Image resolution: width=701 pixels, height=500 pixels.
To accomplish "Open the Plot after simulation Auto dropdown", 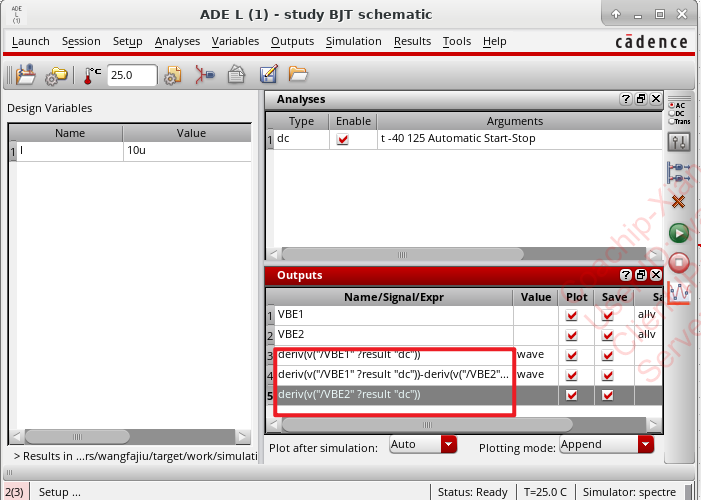I will (x=448, y=444).
